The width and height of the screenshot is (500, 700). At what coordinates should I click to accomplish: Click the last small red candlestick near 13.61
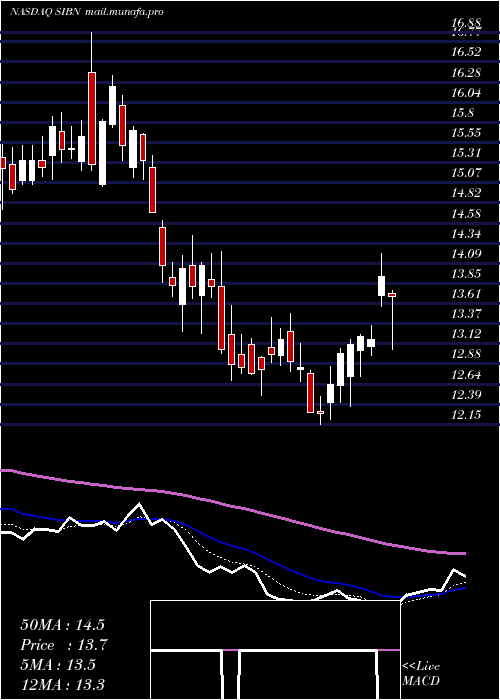(x=392, y=295)
